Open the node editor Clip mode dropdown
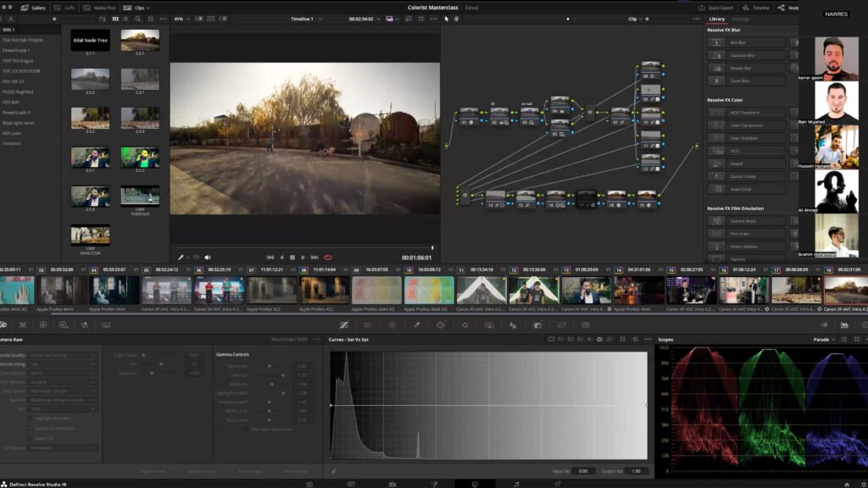The height and width of the screenshot is (488, 868). click(635, 19)
